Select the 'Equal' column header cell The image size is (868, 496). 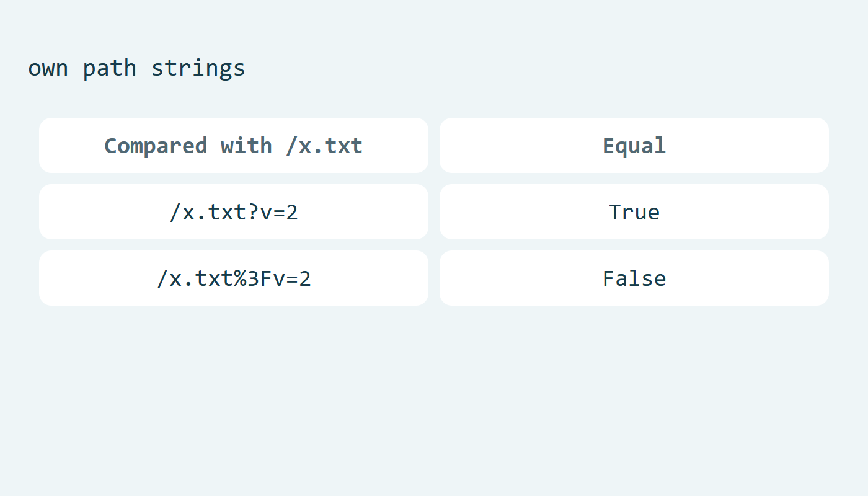point(634,145)
